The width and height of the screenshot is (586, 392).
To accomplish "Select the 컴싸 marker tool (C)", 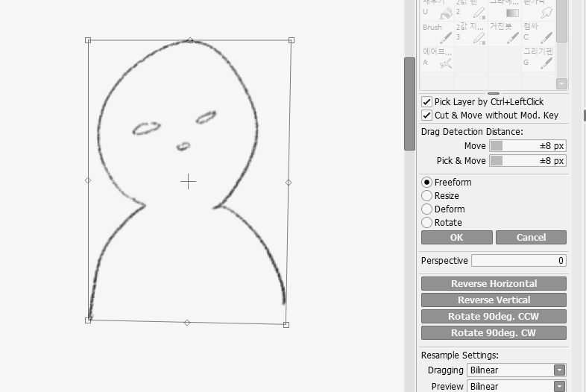I will 538,34.
